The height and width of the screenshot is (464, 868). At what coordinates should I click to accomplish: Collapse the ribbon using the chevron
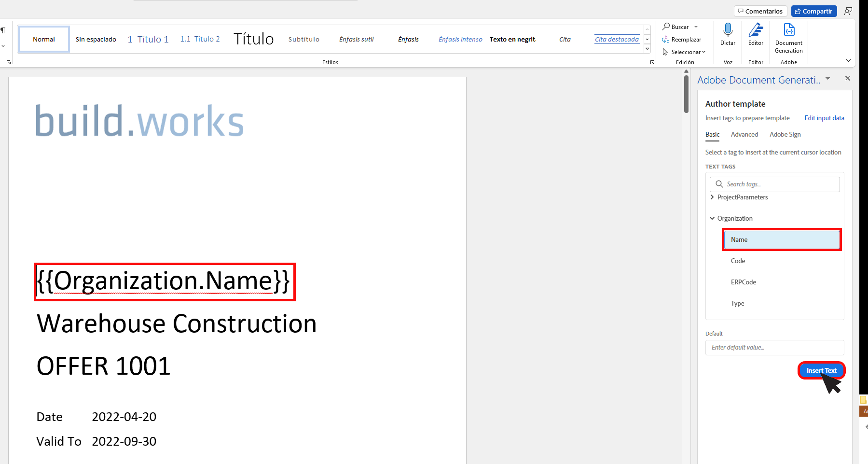(848, 60)
